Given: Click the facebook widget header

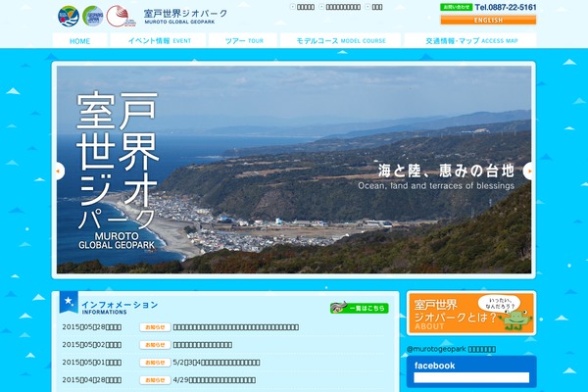Looking at the screenshot, I should pos(434,366).
